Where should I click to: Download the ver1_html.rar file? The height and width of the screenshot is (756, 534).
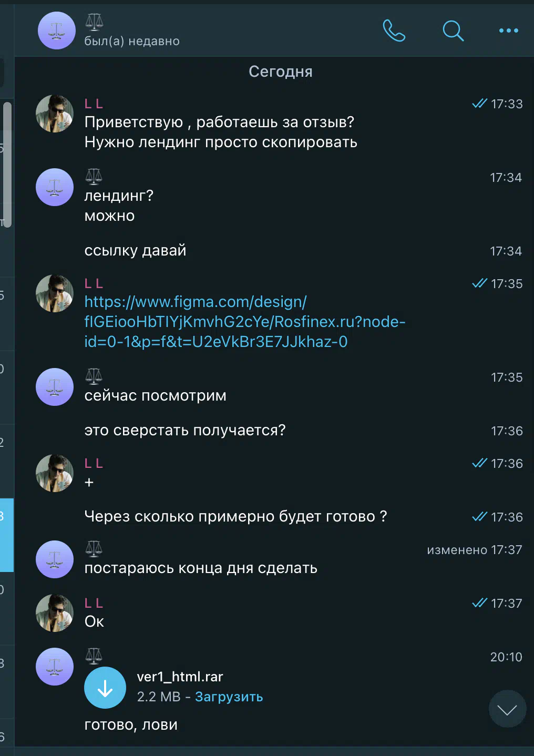click(x=105, y=688)
